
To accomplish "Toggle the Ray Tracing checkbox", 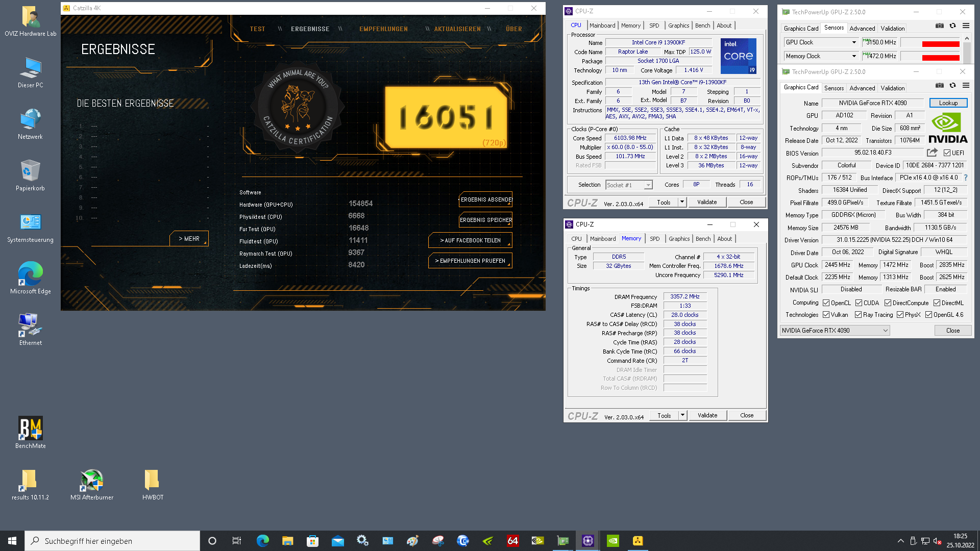I will [x=859, y=315].
